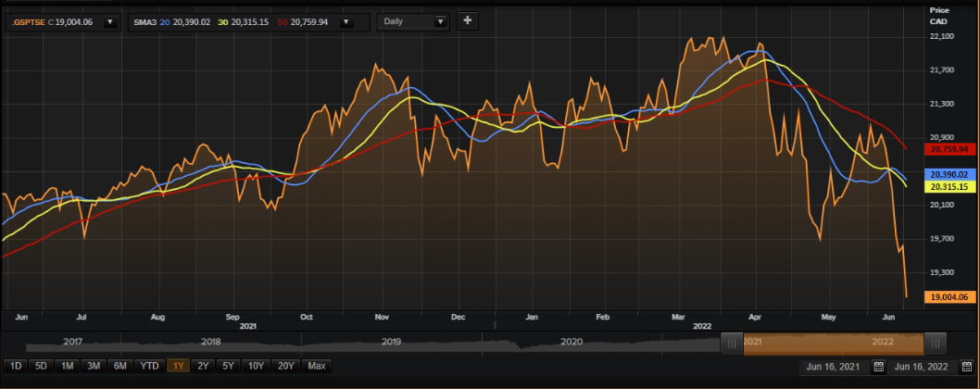This screenshot has height=389, width=980.
Task: Click the 21,300 price axis label
Action: [942, 104]
